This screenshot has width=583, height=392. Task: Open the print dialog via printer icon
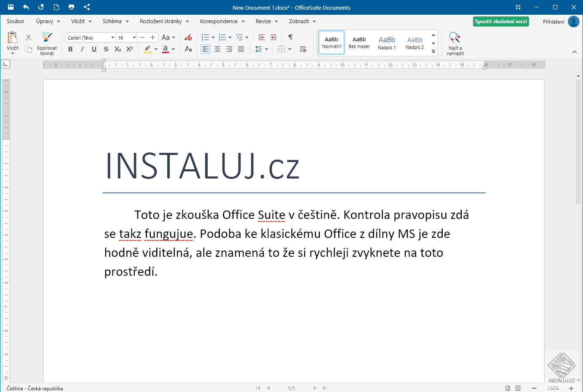71,7
